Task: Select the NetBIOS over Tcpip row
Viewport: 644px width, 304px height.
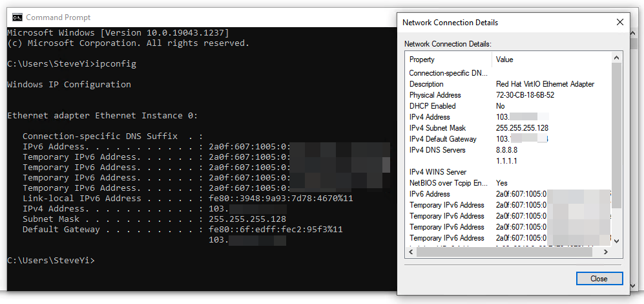Action: tap(508, 183)
